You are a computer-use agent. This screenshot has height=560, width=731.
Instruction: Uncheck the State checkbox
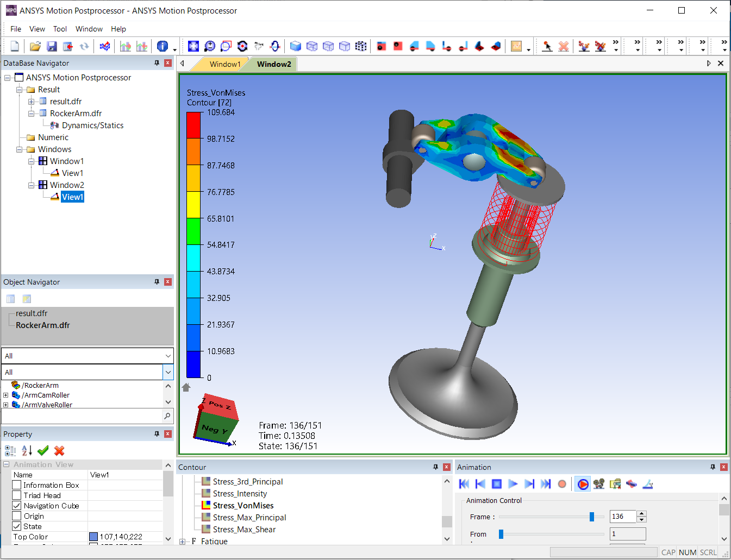(x=17, y=526)
